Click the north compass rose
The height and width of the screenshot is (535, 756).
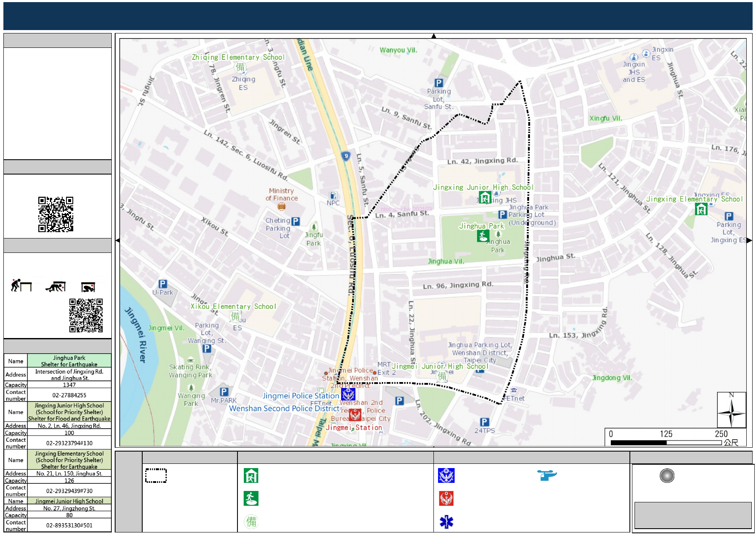click(x=731, y=410)
